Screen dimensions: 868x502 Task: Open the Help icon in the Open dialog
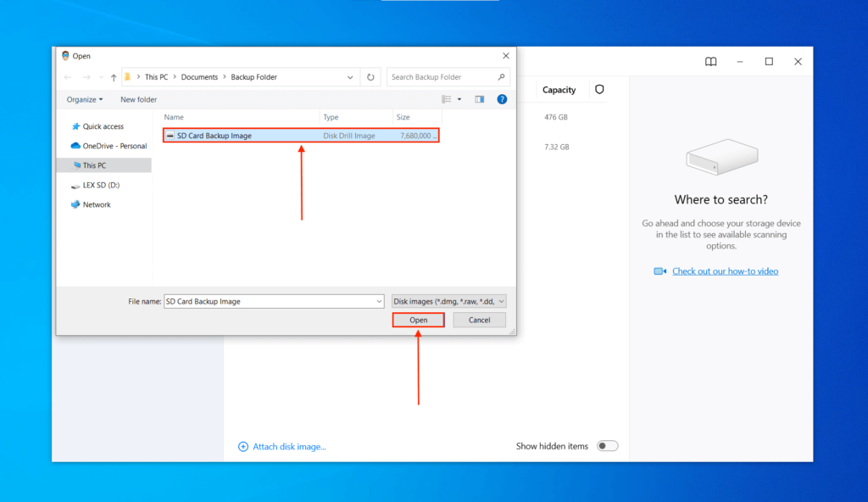tap(502, 99)
